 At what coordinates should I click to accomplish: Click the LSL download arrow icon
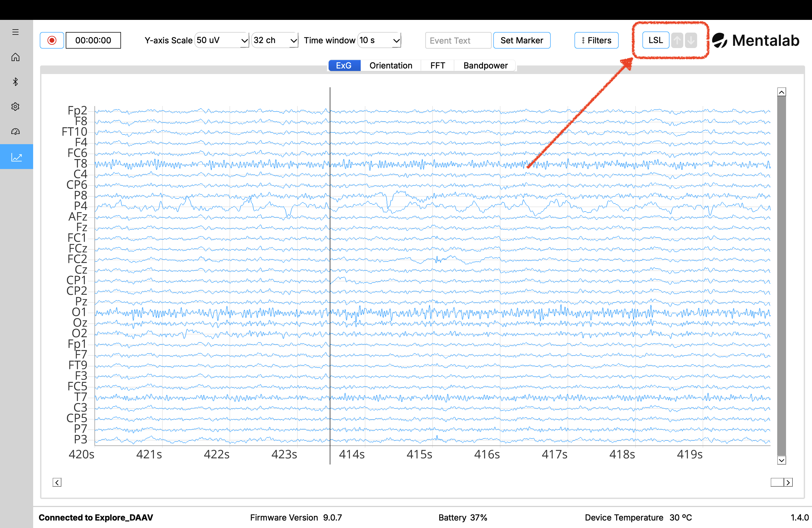click(691, 41)
